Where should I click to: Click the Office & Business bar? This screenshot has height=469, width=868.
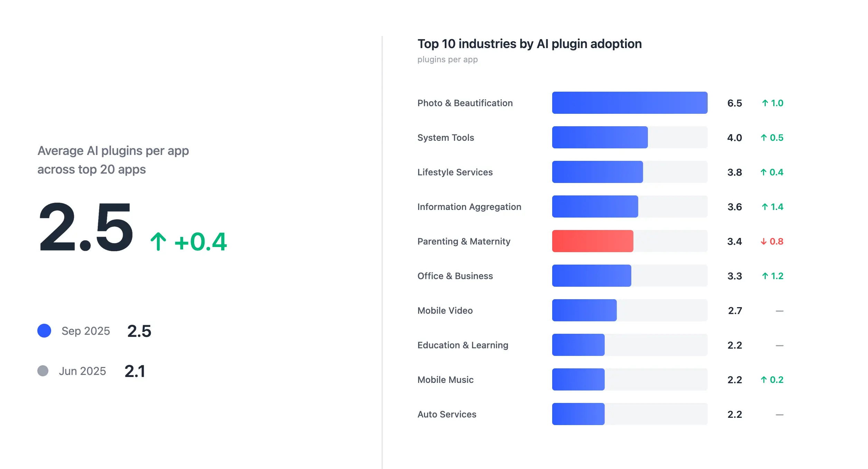(591, 276)
